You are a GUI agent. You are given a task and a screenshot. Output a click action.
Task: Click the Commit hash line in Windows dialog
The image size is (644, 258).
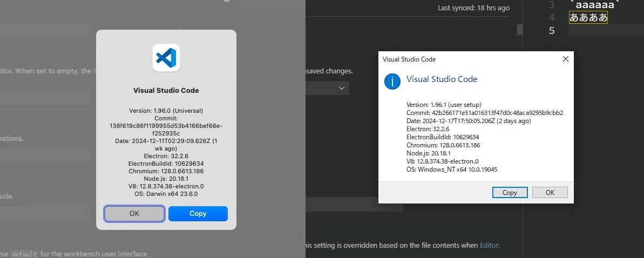point(484,112)
